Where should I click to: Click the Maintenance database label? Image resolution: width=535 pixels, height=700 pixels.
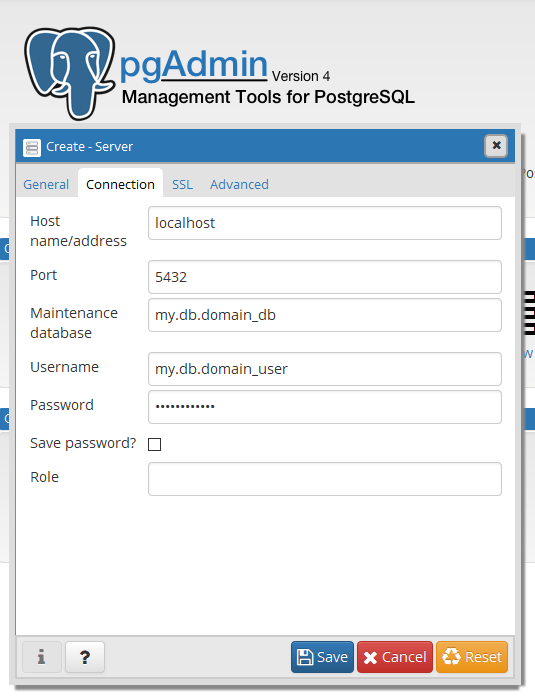pyautogui.click(x=74, y=323)
